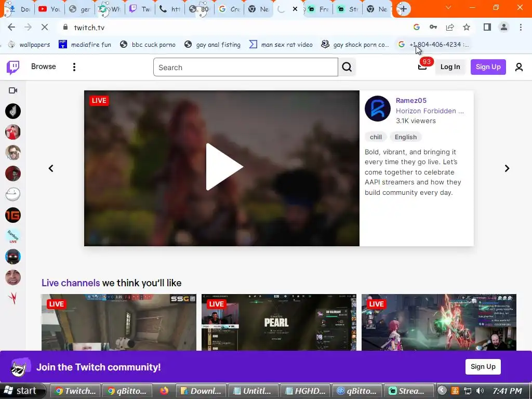Click the magnifier search button
The width and height of the screenshot is (532, 399).
click(x=347, y=67)
